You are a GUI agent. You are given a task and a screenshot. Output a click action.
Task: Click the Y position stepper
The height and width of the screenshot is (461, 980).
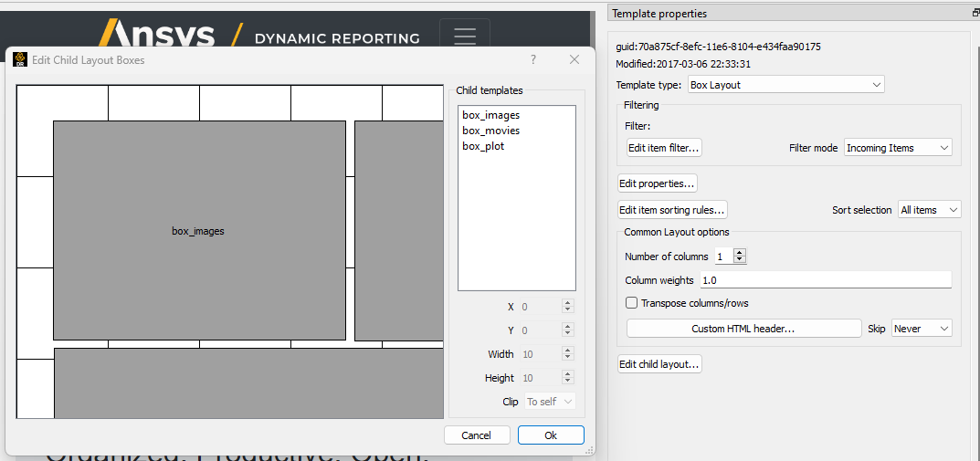click(567, 330)
